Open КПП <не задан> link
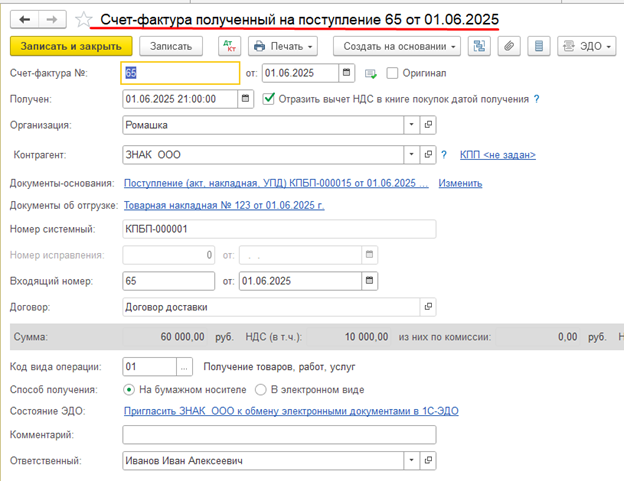Screen dimensions: 624x481 [x=498, y=155]
